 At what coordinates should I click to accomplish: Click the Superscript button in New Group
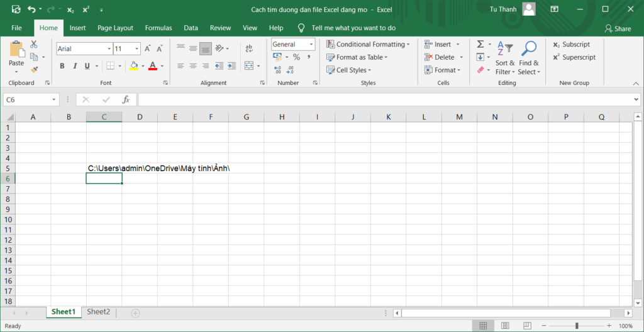[574, 57]
